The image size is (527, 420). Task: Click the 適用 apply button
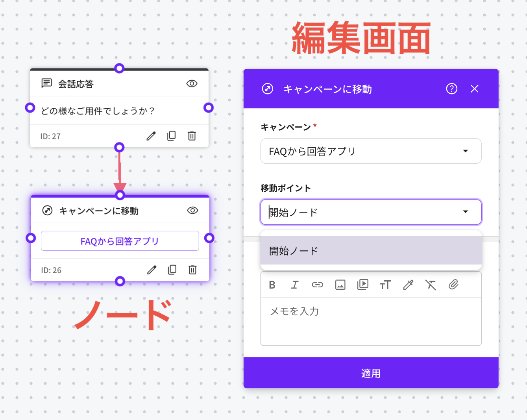371,373
